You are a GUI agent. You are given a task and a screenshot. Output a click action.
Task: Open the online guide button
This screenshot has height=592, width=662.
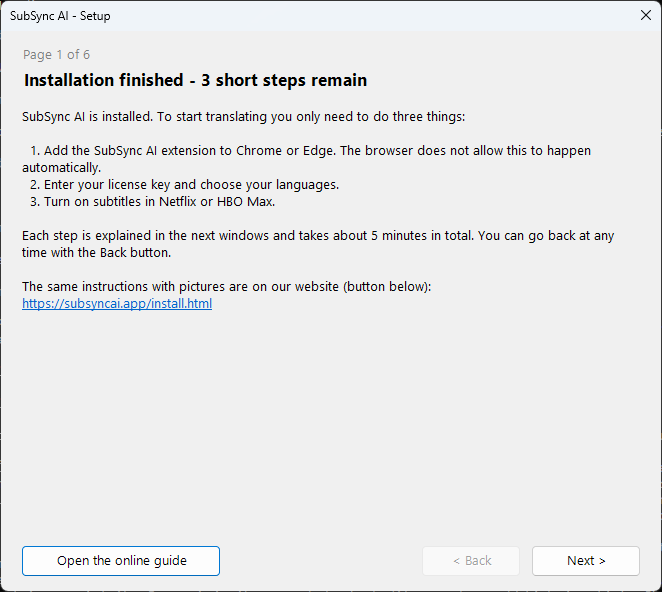tap(121, 561)
